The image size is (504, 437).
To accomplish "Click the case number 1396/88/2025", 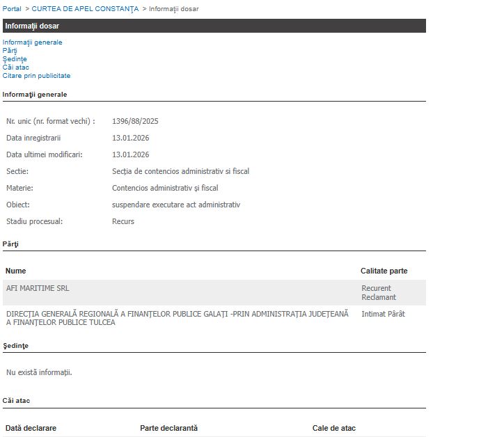I will (135, 121).
